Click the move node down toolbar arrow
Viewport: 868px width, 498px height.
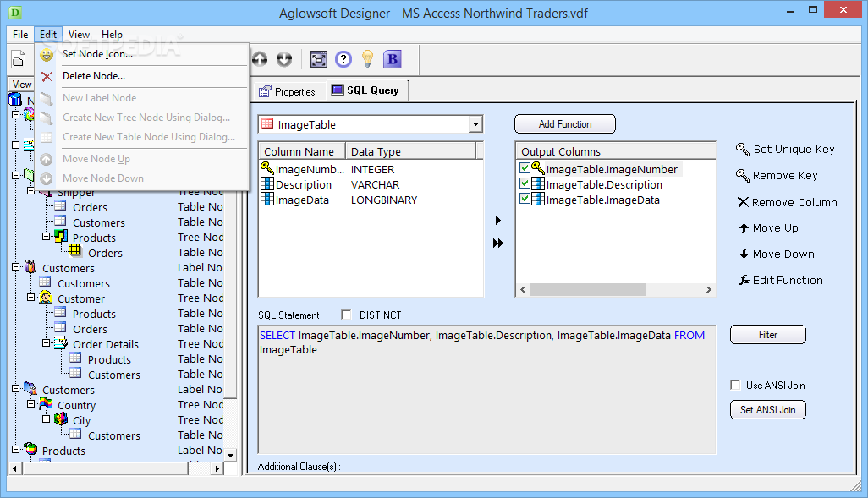point(284,58)
